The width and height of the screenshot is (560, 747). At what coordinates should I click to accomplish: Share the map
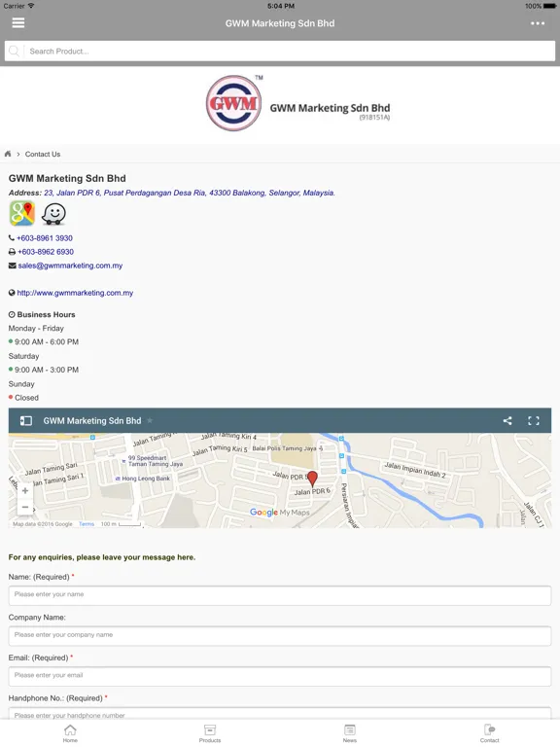point(507,420)
